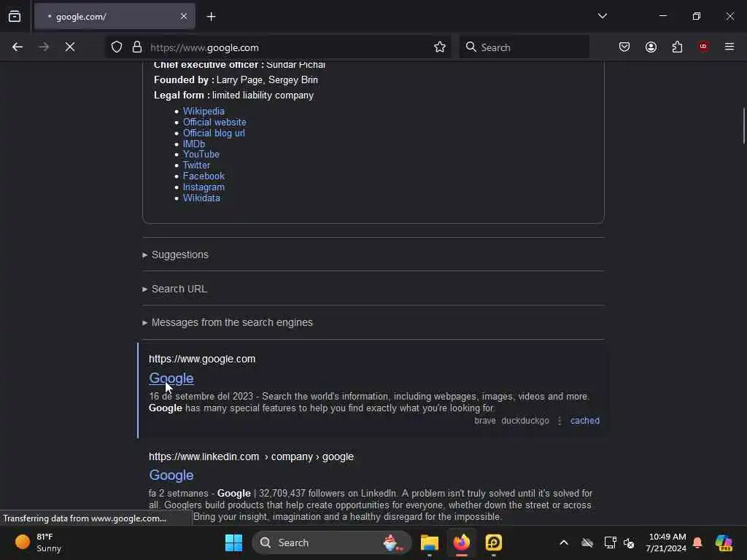Open the yellow chat app taskbar icon
747x560 pixels.
click(494, 542)
